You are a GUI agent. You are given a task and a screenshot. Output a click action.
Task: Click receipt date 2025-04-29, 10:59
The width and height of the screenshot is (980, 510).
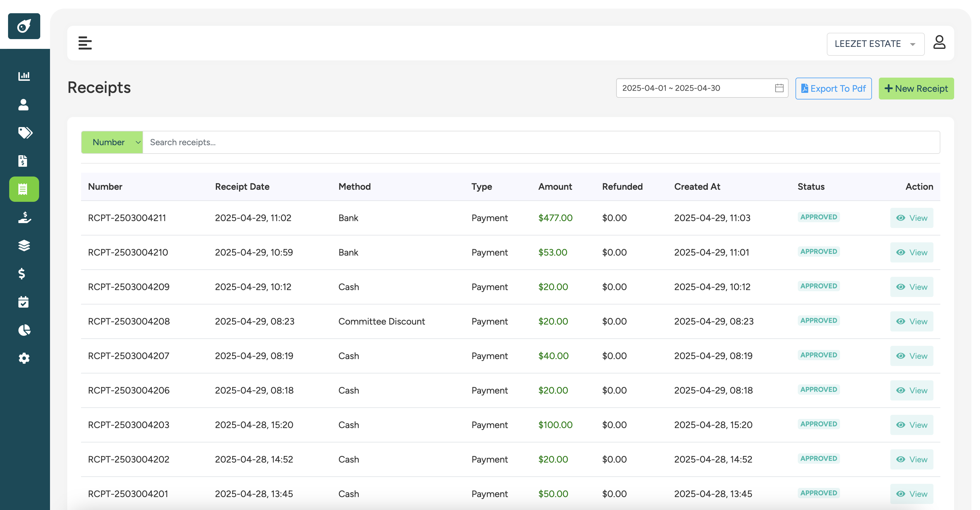tap(254, 252)
